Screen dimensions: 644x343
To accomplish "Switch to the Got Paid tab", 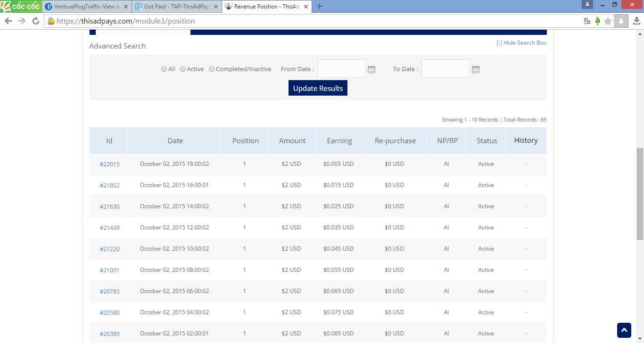I will point(176,7).
